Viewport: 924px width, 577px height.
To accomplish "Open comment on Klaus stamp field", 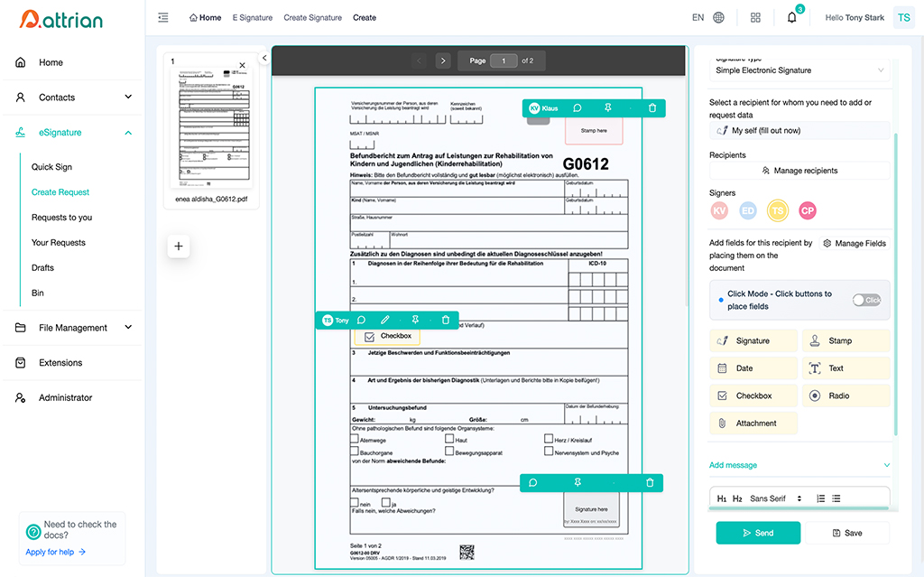I will pos(577,108).
